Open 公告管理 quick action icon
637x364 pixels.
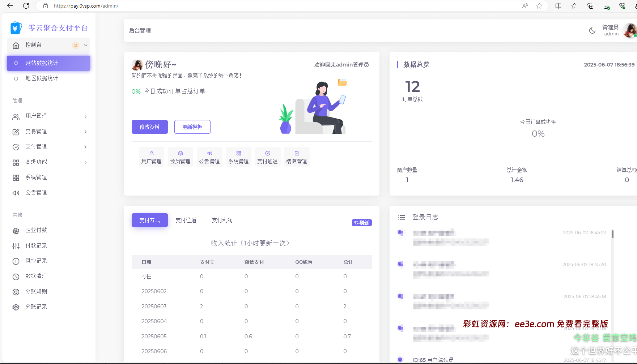coord(209,156)
